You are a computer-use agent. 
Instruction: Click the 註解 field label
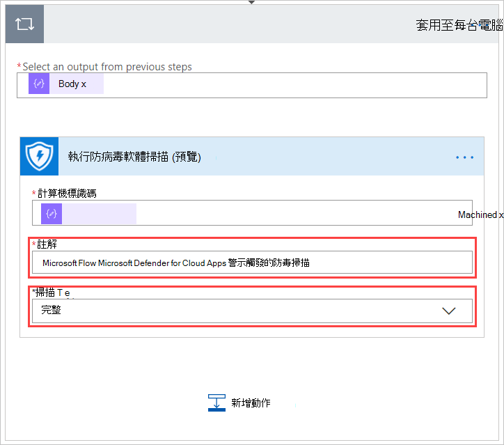coord(47,244)
